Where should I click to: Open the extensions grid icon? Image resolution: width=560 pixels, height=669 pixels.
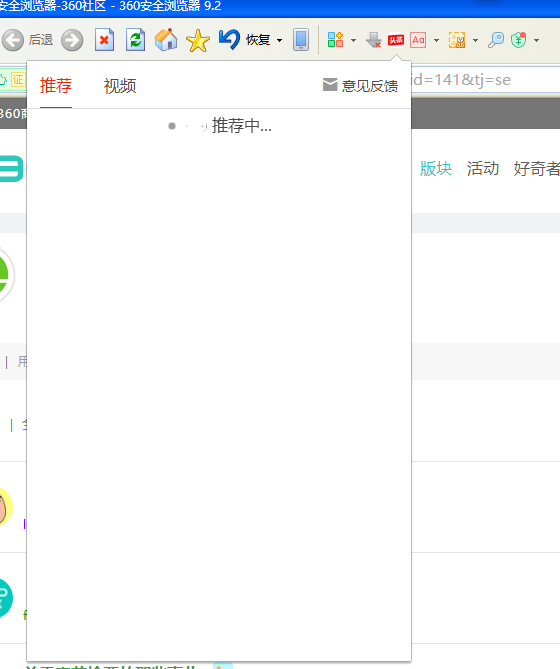[x=335, y=40]
